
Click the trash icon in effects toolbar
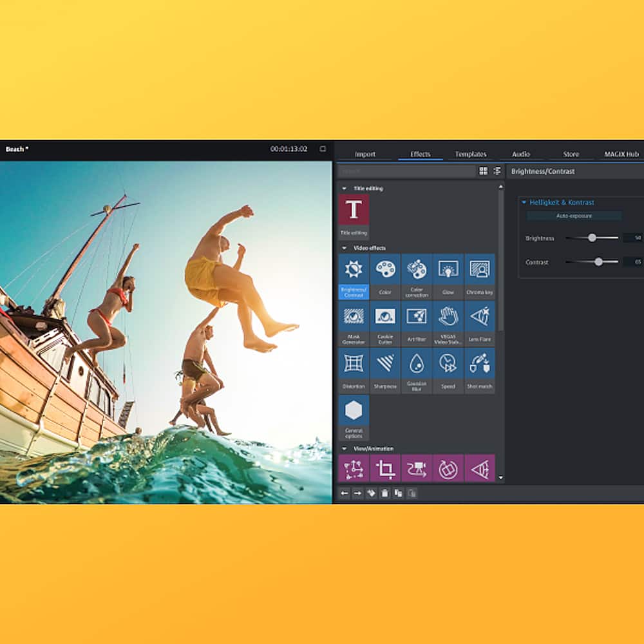tap(384, 493)
